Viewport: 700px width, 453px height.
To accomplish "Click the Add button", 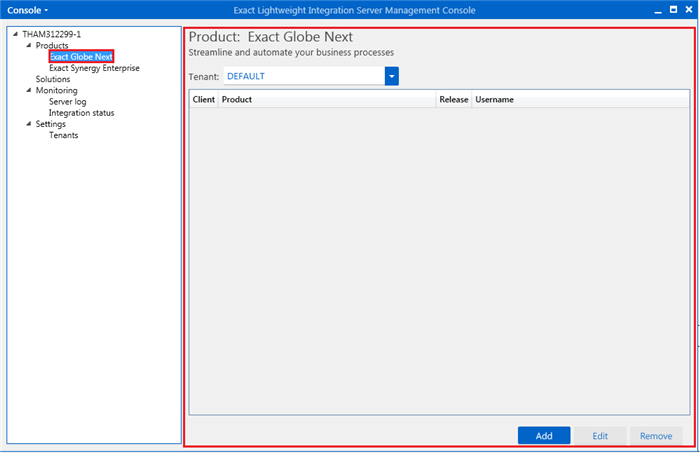I will [x=544, y=436].
